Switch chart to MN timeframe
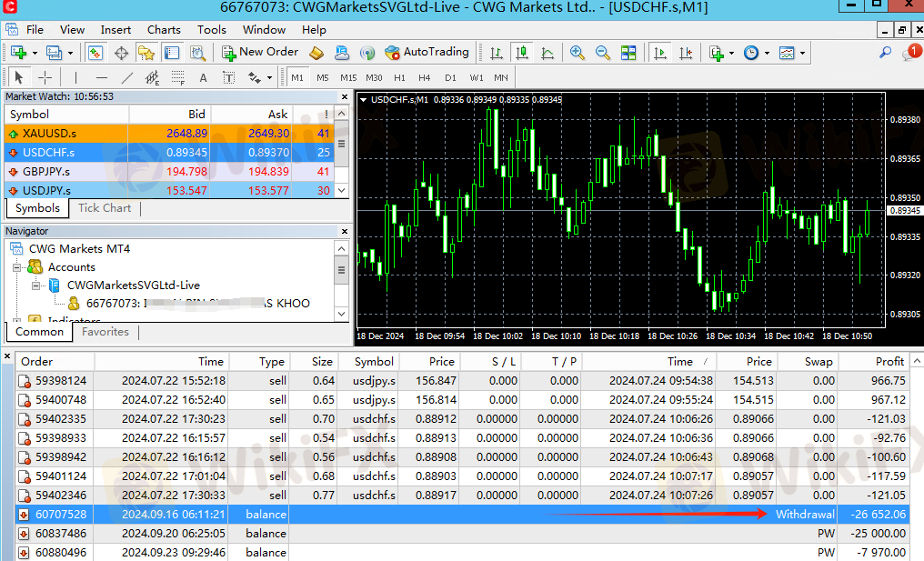Viewport: 924px width, 561px height. point(501,77)
